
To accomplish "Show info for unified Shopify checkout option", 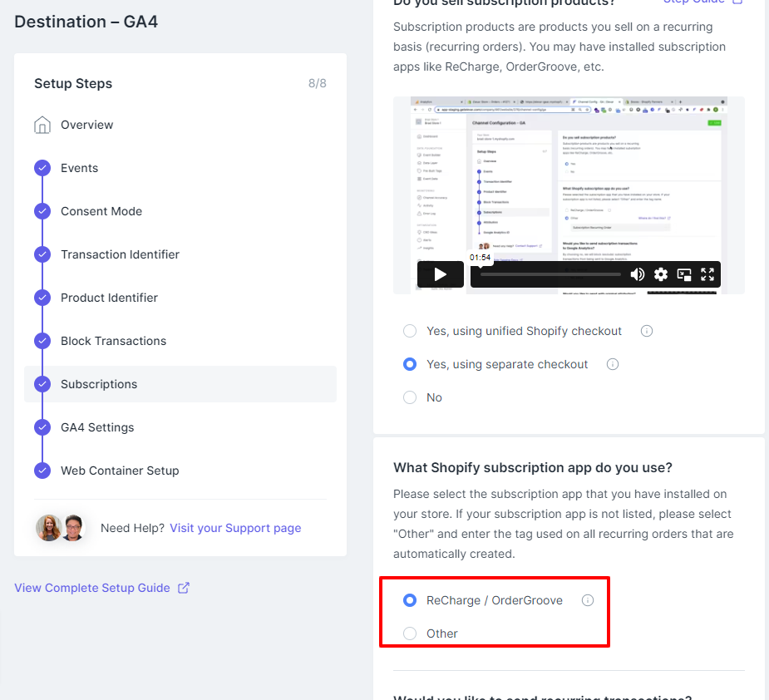I will tap(647, 331).
